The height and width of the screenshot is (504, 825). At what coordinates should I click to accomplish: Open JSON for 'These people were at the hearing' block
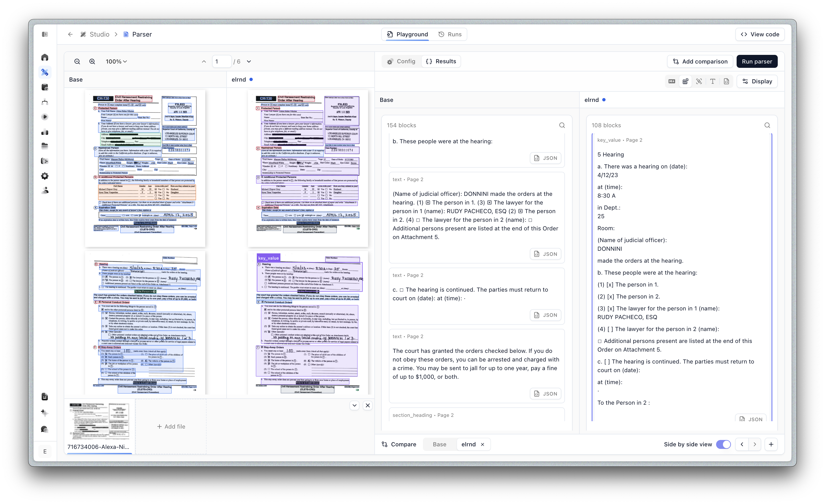coord(545,158)
